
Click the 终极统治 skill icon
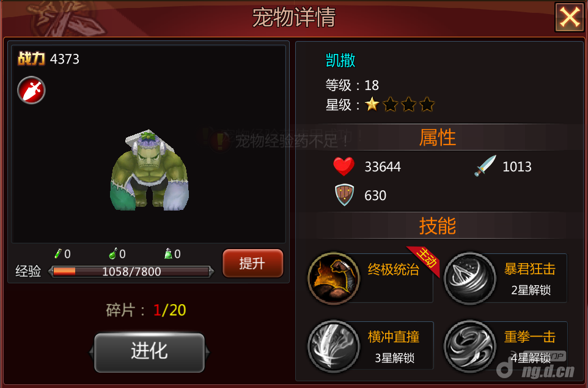(x=333, y=278)
